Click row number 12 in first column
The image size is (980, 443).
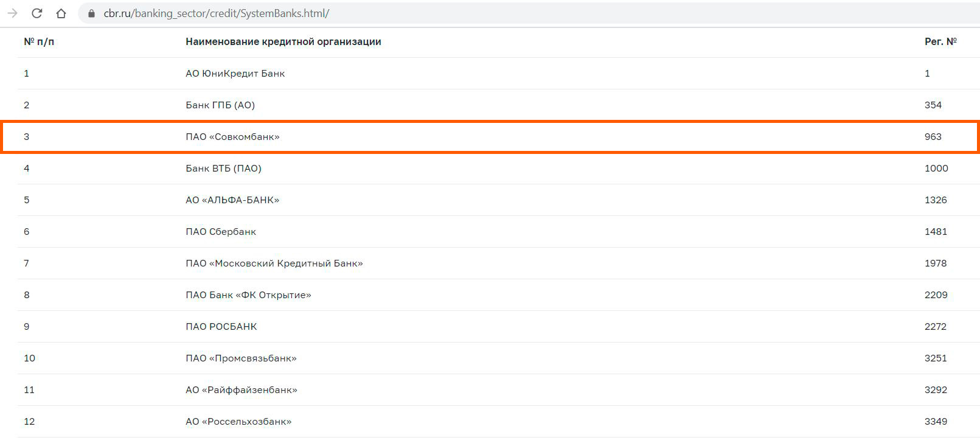pos(29,422)
